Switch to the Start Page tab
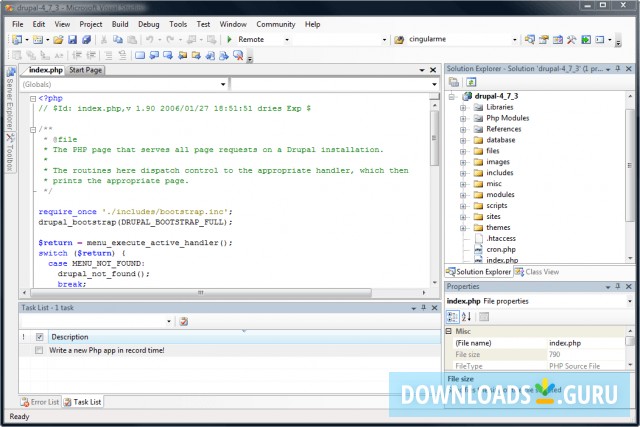This screenshot has height=427, width=640. (86, 70)
